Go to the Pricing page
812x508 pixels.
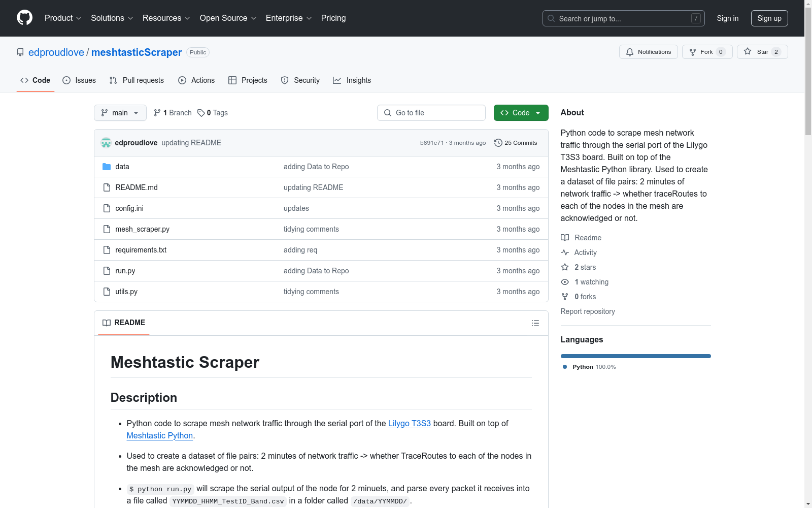(x=333, y=18)
